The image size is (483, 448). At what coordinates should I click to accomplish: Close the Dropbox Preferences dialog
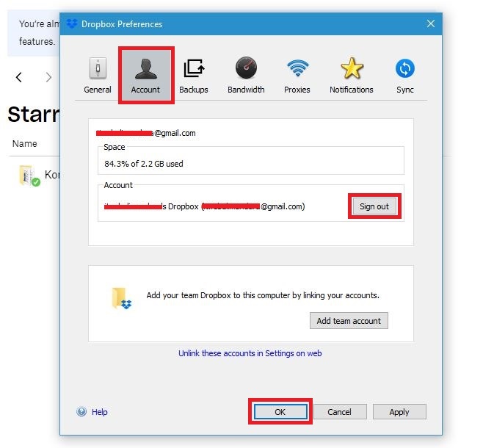click(x=431, y=24)
